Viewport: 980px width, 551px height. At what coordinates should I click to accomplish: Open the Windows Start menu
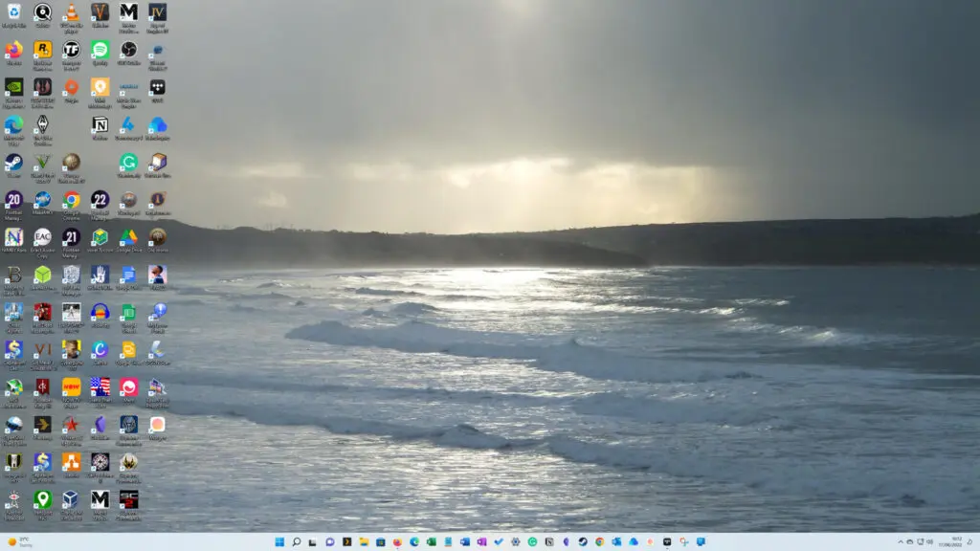pyautogui.click(x=279, y=541)
